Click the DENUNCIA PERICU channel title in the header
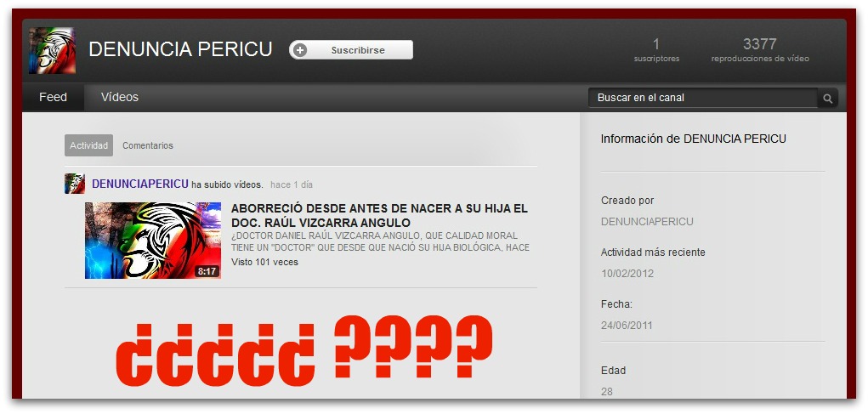868x414 pixels. [x=180, y=49]
